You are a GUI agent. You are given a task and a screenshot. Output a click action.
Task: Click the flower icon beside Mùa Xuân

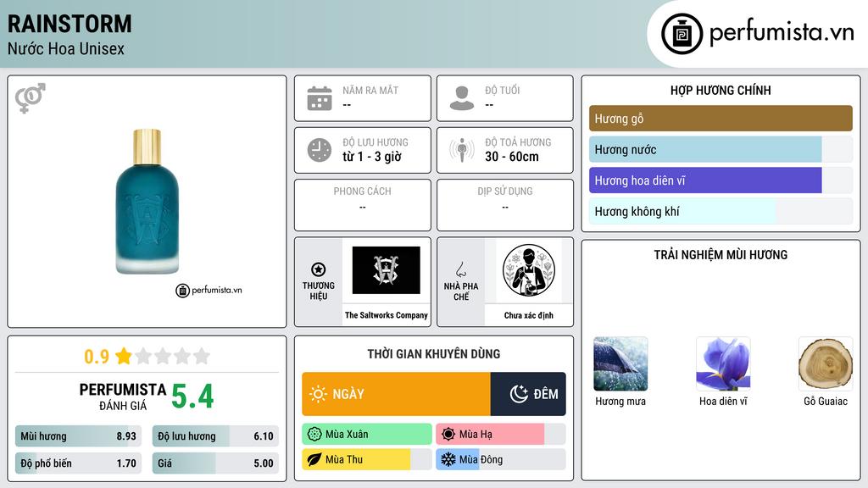pyautogui.click(x=314, y=435)
